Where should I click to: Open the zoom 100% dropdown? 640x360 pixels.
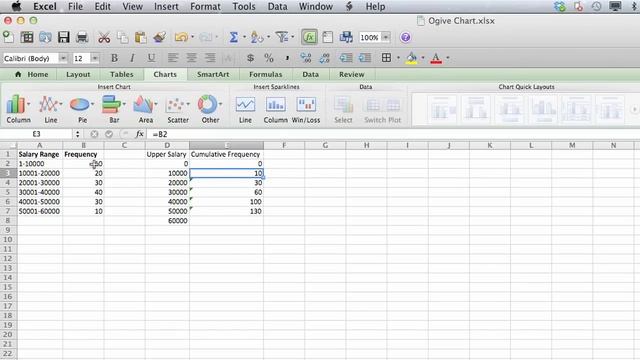(x=386, y=38)
